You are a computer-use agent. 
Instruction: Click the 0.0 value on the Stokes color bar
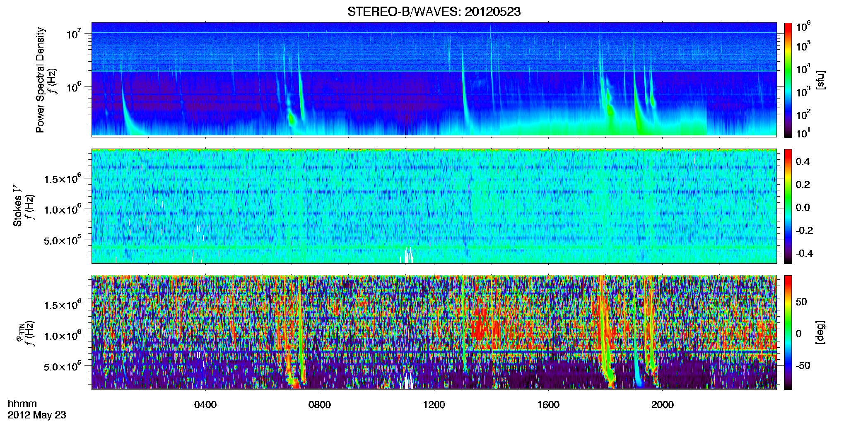[803, 207]
